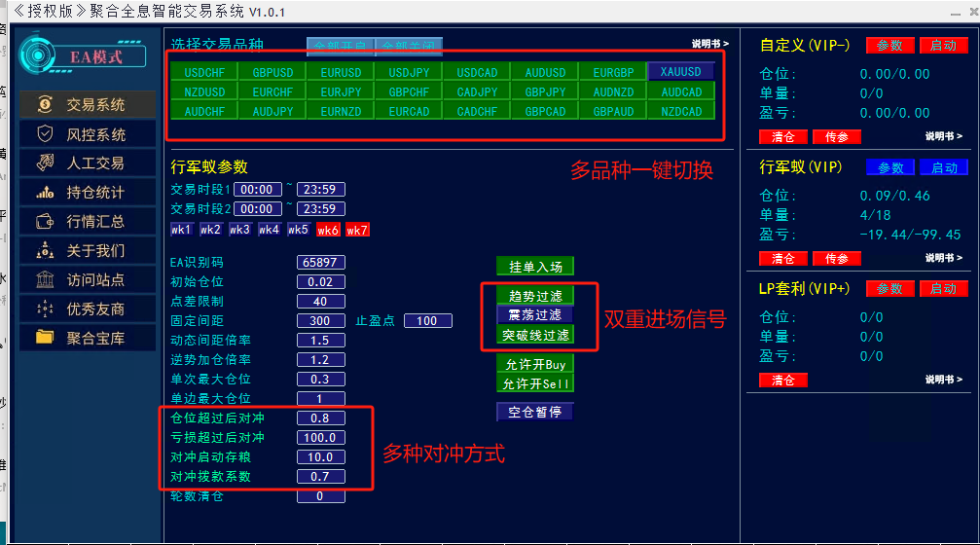Toggle 突破线过滤 filter
This screenshot has width=980, height=545.
point(535,335)
